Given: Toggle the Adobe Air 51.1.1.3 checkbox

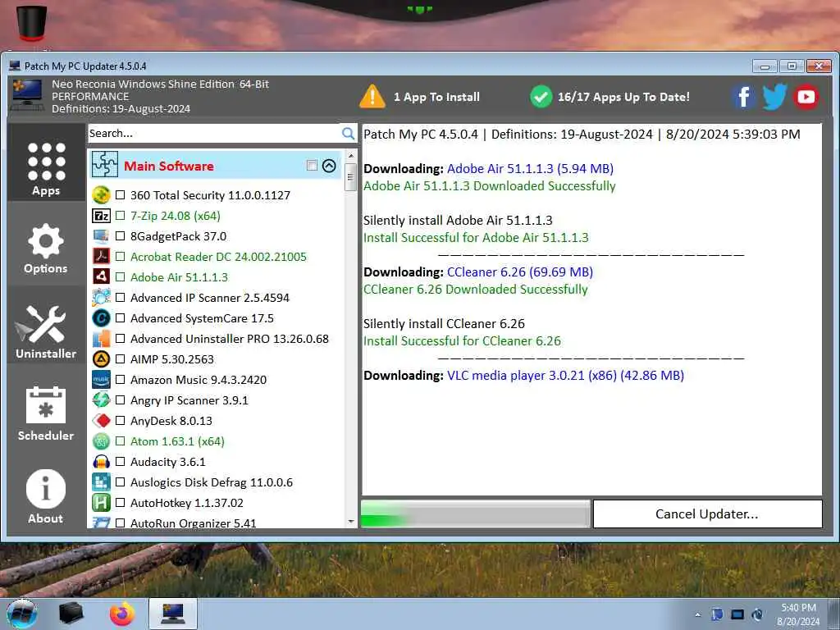Looking at the screenshot, I should pyautogui.click(x=121, y=277).
